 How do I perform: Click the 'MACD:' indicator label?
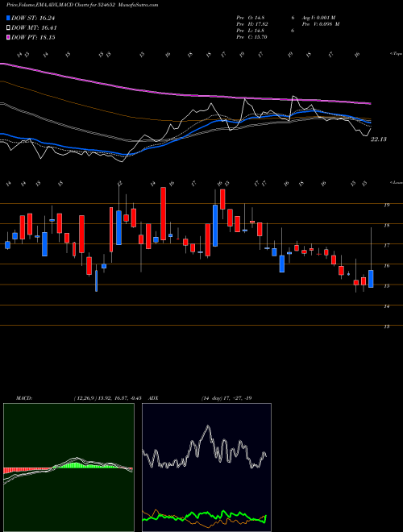point(24,398)
